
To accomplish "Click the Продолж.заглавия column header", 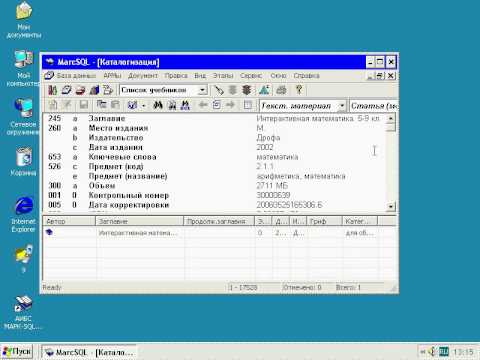I will coord(219,221).
